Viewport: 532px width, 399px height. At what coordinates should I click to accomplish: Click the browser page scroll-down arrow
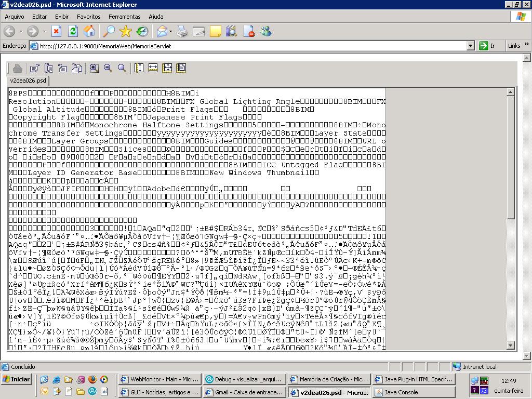(x=527, y=356)
